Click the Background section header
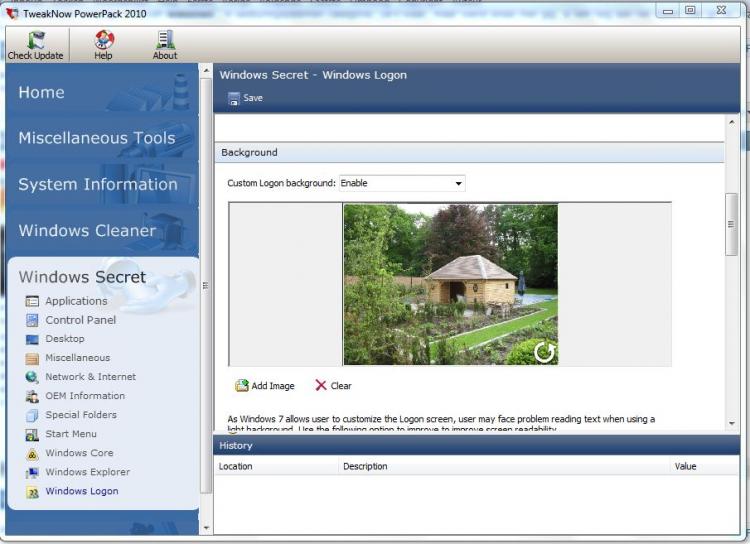The image size is (750, 544). pos(469,153)
